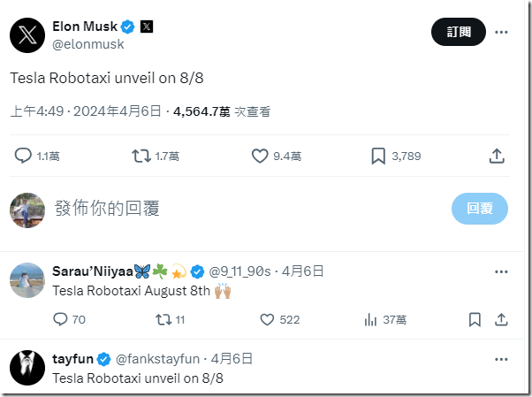Comment on Sarau'Niiyaa's reply
This screenshot has width=532, height=397.
[x=60, y=319]
